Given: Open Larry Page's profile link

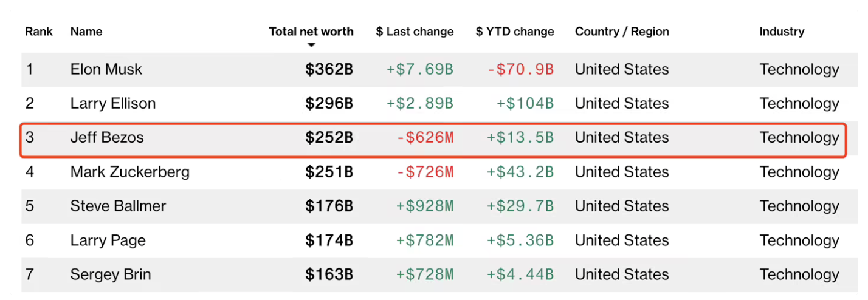Looking at the screenshot, I should coord(108,240).
